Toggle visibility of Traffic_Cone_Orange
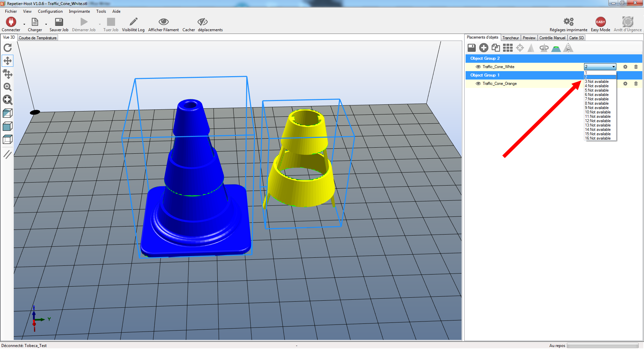This screenshot has width=644, height=349. click(x=478, y=84)
